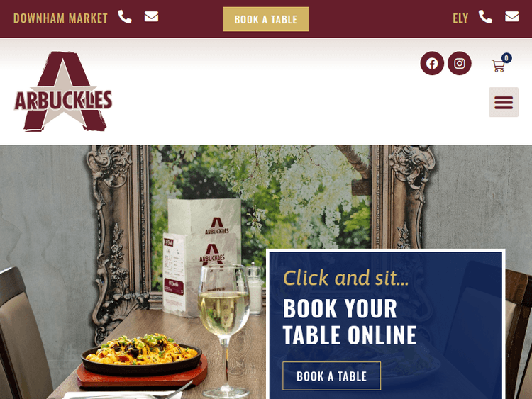532x399 pixels.
Task: Click gold Book a Table button in top bar
Action: (266, 19)
